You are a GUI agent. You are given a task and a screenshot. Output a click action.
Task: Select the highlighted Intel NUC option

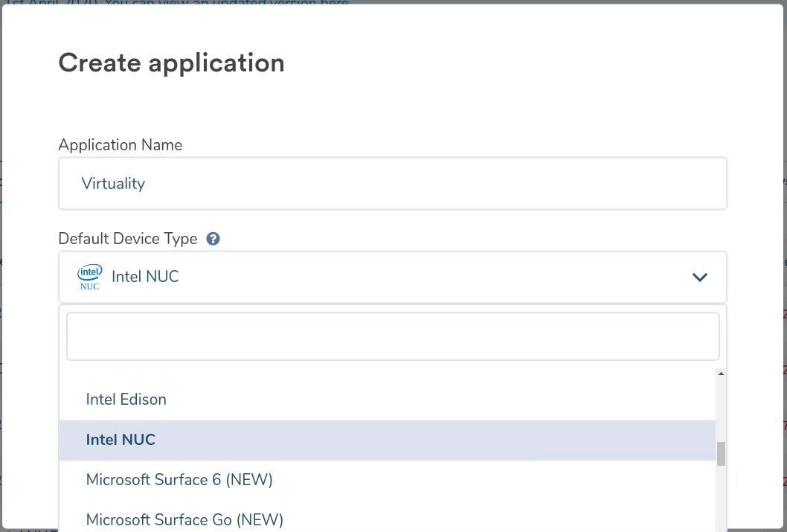click(x=121, y=440)
